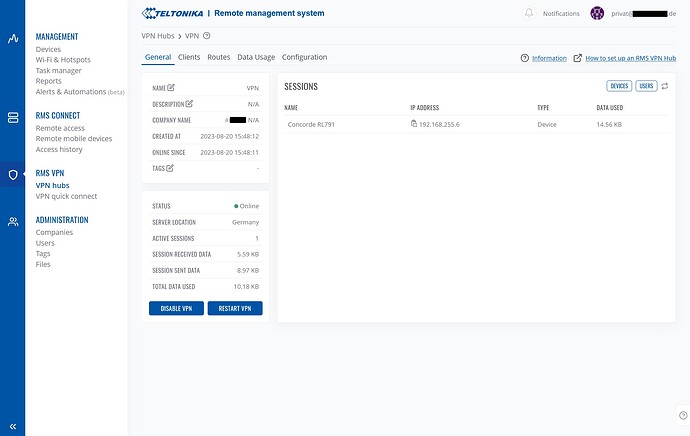Screen dimensions: 690x436
Task: Click the Restart VPN button
Action: (x=235, y=308)
